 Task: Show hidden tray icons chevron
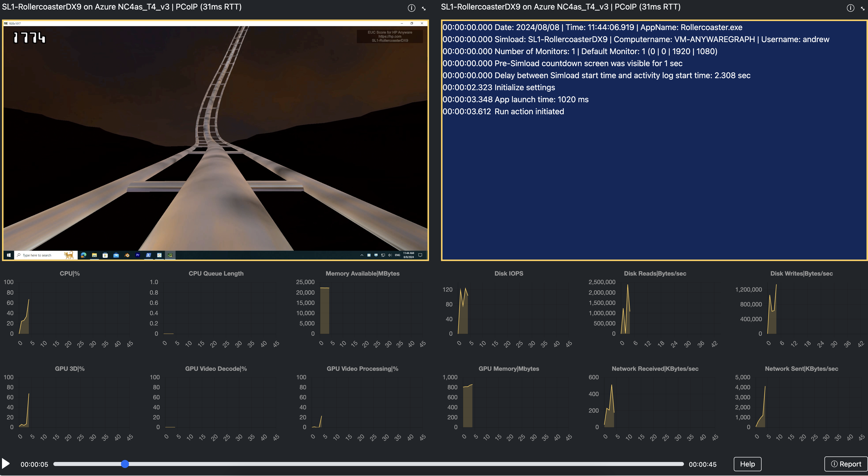click(x=362, y=255)
